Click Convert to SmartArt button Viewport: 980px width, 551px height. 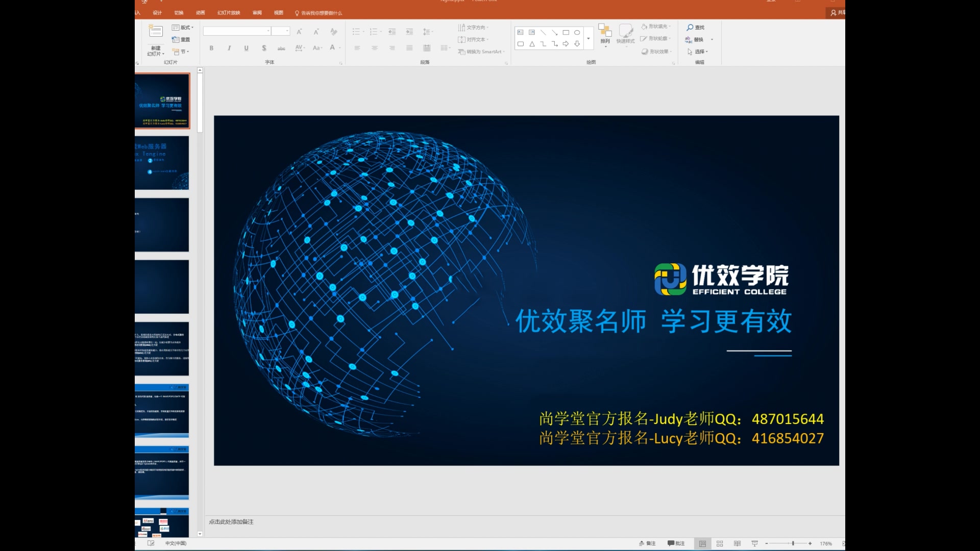pos(481,52)
